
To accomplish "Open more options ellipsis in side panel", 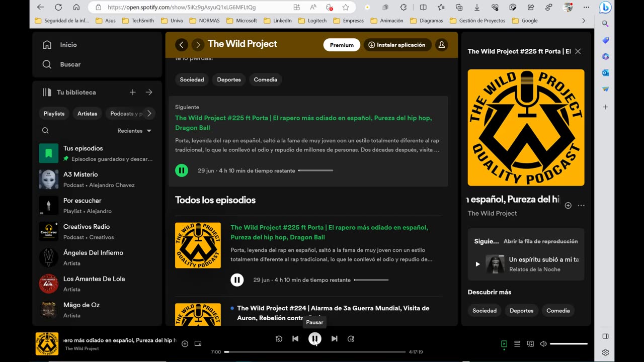I will pyautogui.click(x=581, y=205).
